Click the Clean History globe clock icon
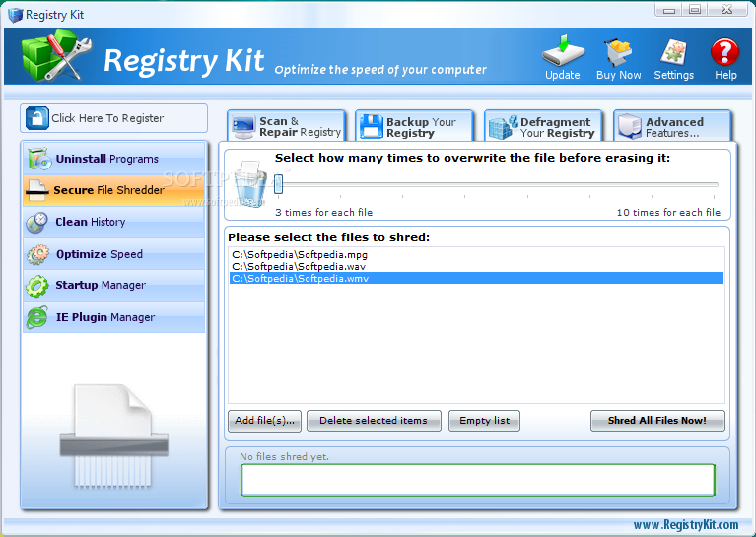This screenshot has height=537, width=756. click(x=37, y=223)
